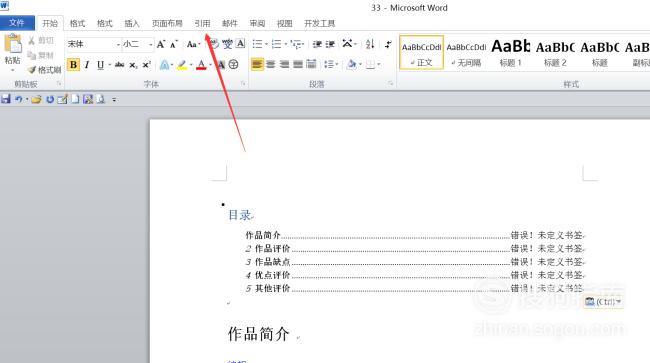The width and height of the screenshot is (650, 363).
Task: Apply the 标题 2 heading style
Action: pyautogui.click(x=555, y=52)
